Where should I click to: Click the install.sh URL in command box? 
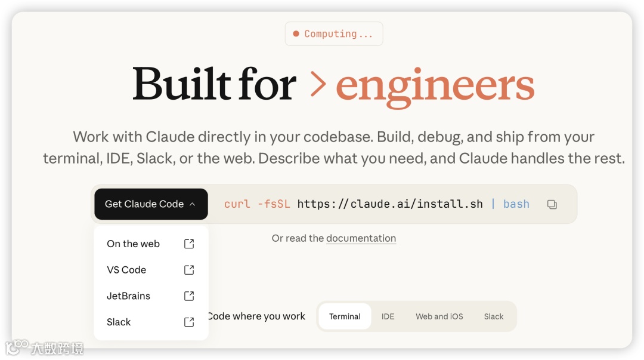point(390,204)
